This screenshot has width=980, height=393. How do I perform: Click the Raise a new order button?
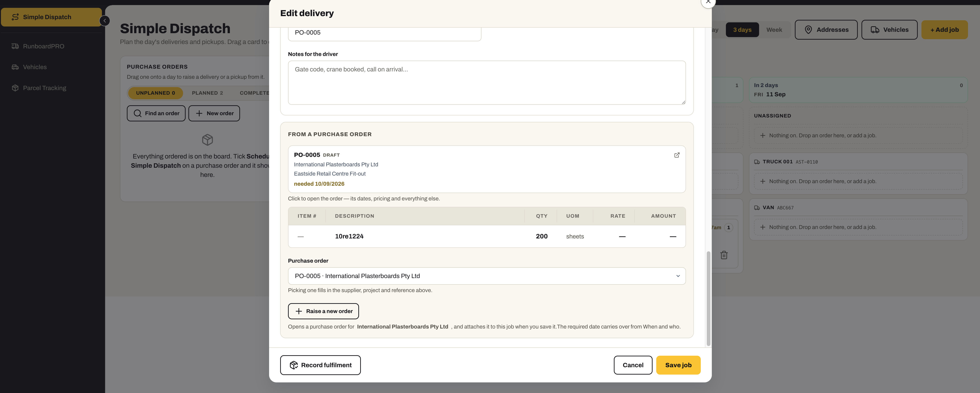pos(323,311)
